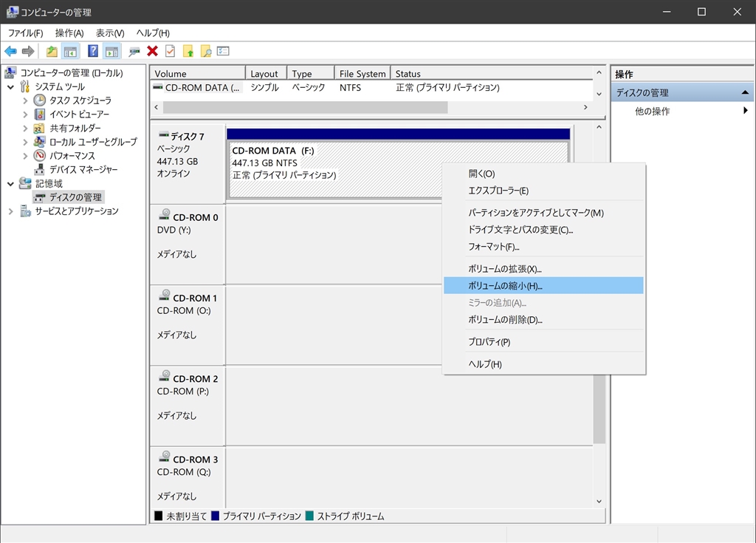Click the refresh/rescan disk connection icon
Image resolution: width=756 pixels, height=543 pixels.
coord(134,51)
